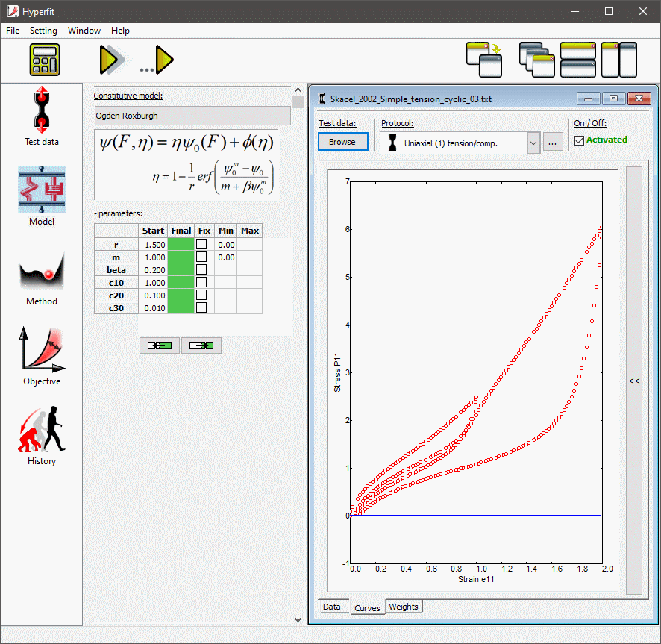The image size is (661, 644).
Task: Click the calculator icon in toolbar
Action: (x=44, y=60)
